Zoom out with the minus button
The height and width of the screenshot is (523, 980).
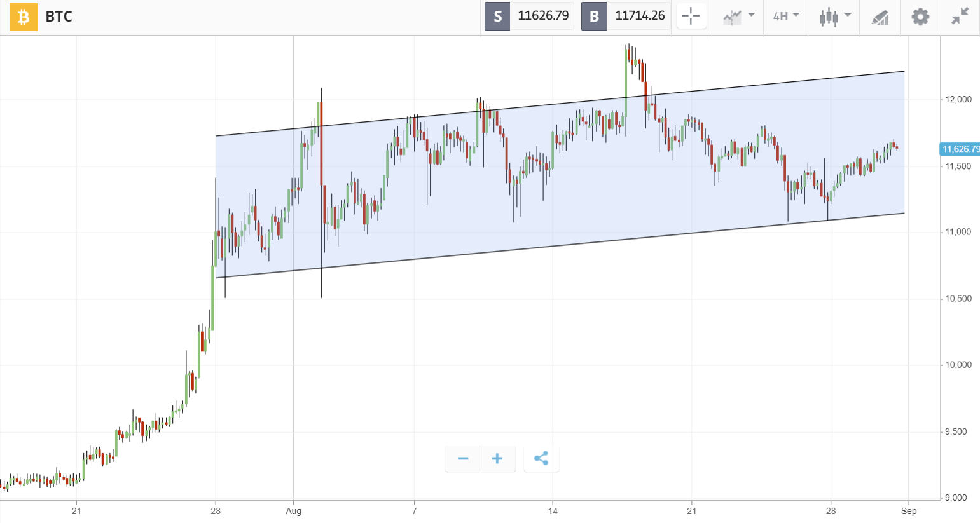(x=462, y=458)
